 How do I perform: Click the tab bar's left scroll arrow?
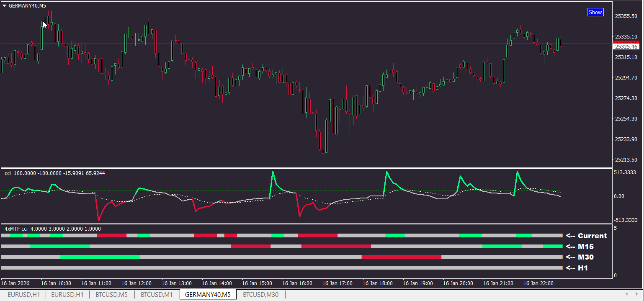click(x=627, y=294)
